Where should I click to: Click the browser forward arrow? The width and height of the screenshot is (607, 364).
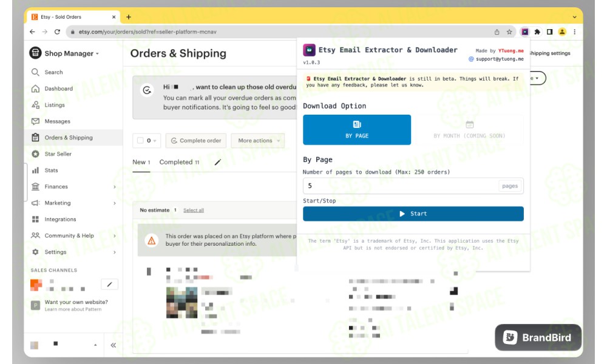point(44,32)
